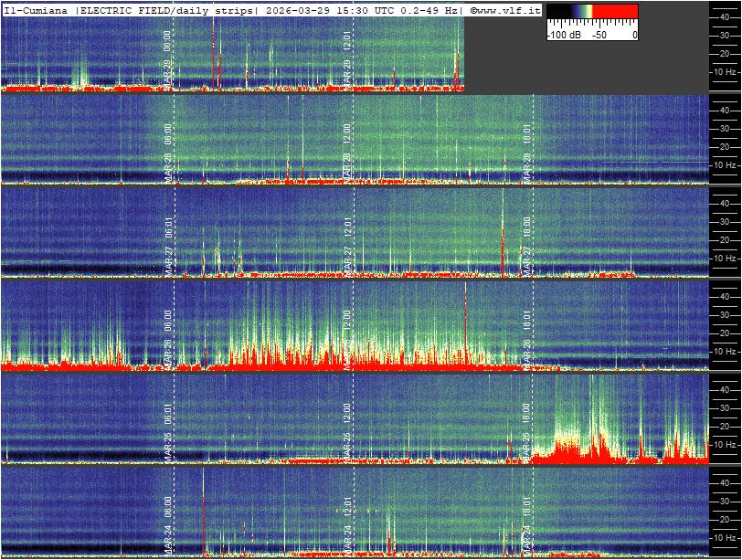Click the 40 frequency label on bottom strip
Image resolution: width=742 pixels, height=560 pixels.
point(722,482)
